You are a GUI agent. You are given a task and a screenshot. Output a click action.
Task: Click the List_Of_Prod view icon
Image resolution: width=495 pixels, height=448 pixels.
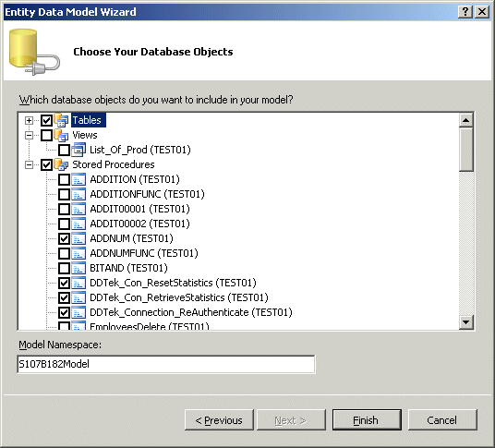(x=78, y=150)
